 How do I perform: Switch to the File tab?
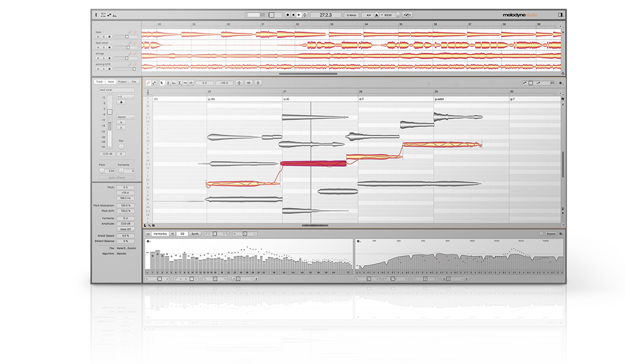point(134,82)
